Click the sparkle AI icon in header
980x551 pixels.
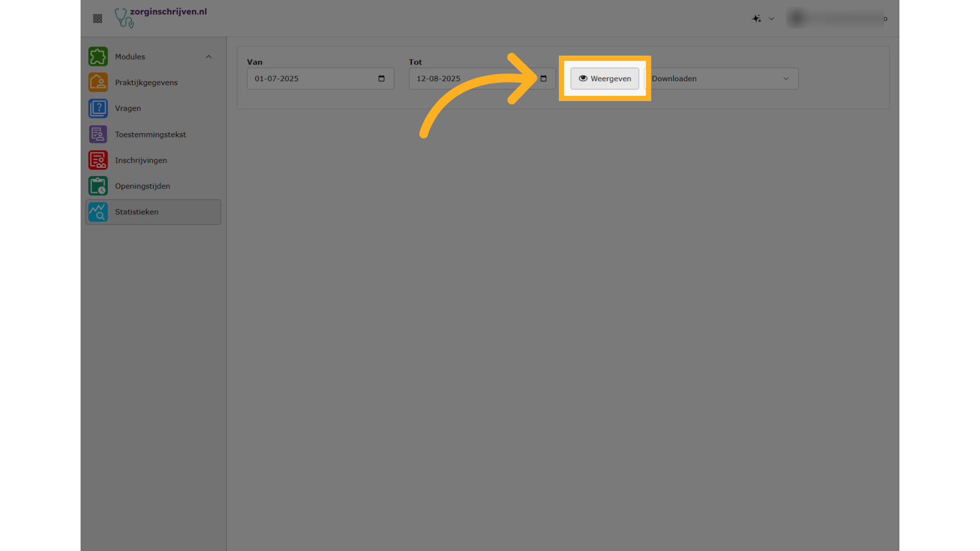756,19
